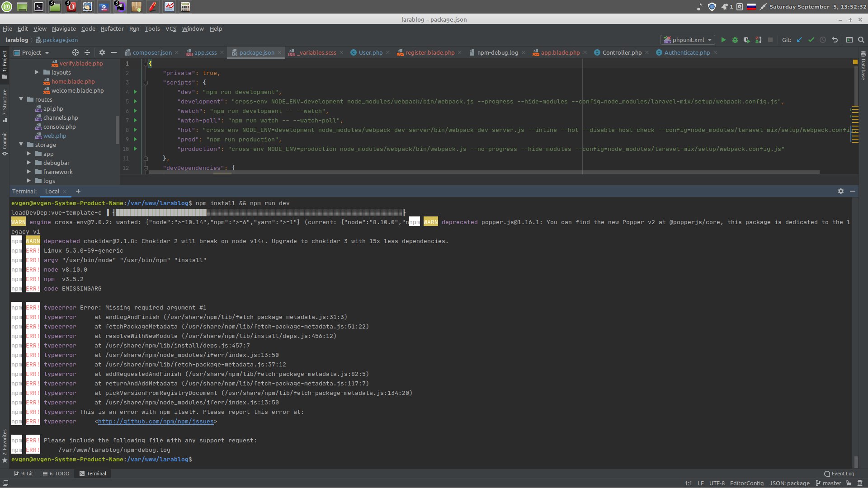Expand the framework folder
868x488 pixels.
[x=29, y=172]
